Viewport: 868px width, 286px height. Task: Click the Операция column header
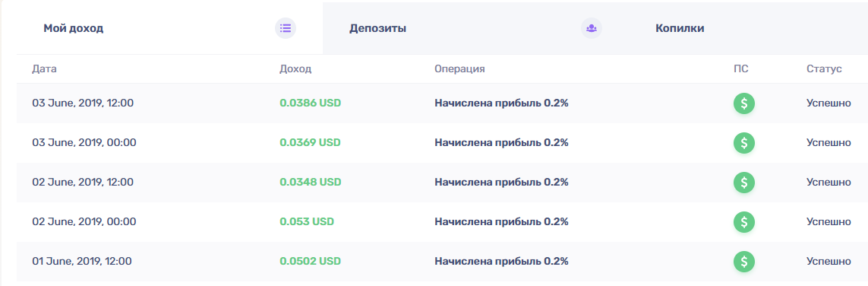[x=460, y=69]
